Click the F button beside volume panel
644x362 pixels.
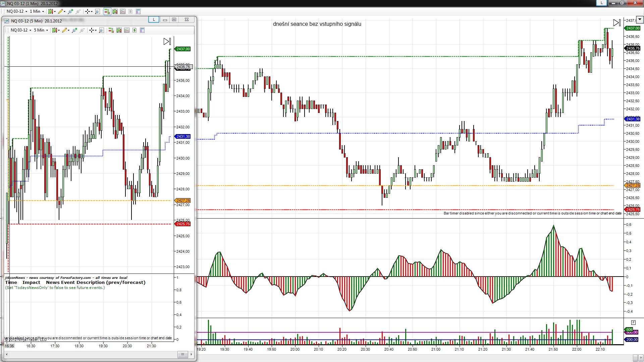pos(633,322)
